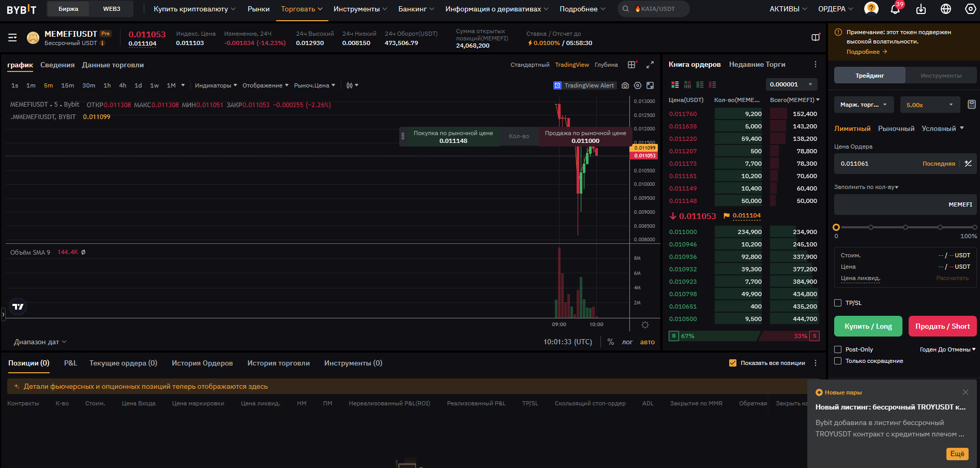Click the 15m timeframe button
The width and height of the screenshot is (980, 468).
click(67, 85)
